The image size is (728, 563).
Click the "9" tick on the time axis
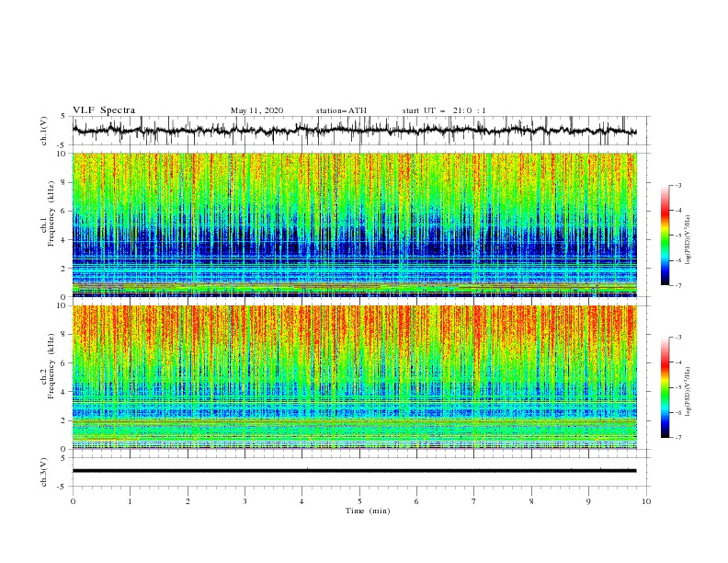[x=588, y=501]
